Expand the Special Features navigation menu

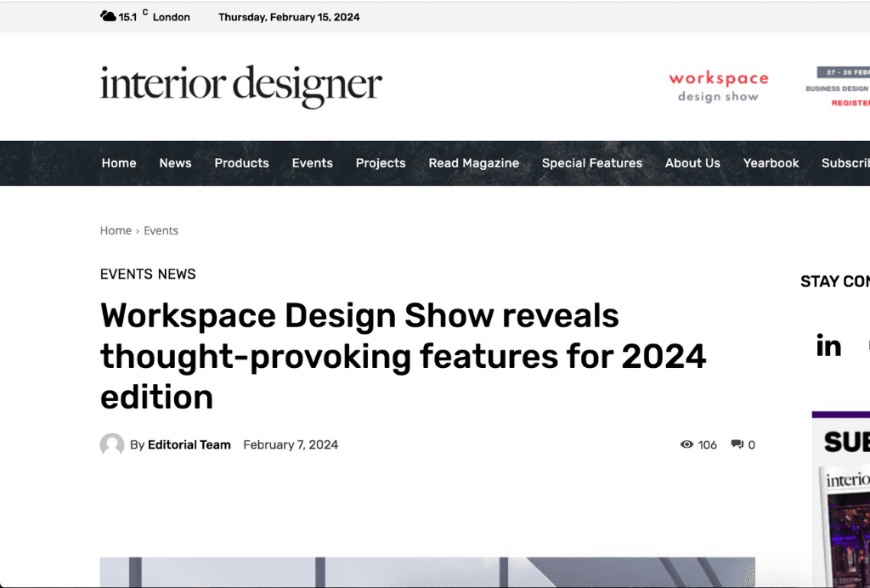[592, 163]
